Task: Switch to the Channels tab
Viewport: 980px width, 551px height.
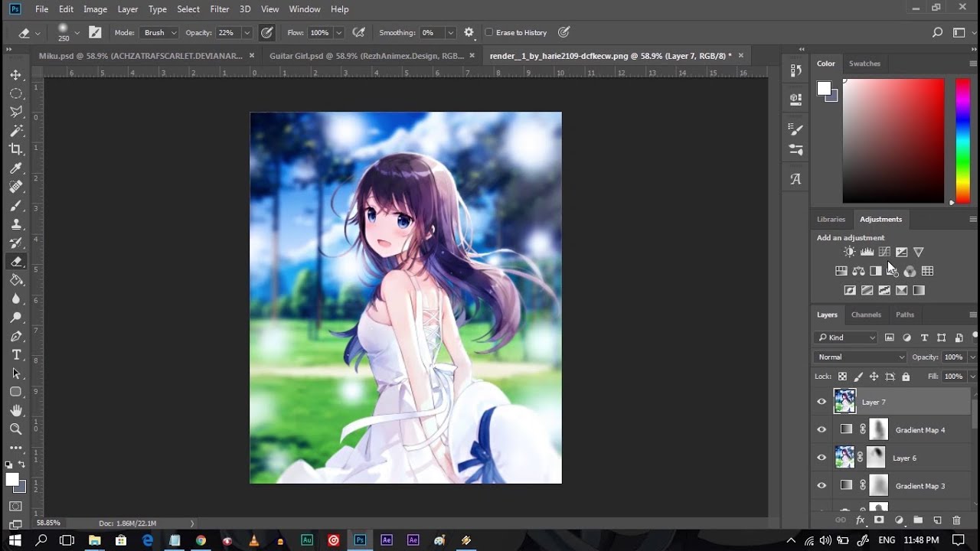Action: click(866, 315)
